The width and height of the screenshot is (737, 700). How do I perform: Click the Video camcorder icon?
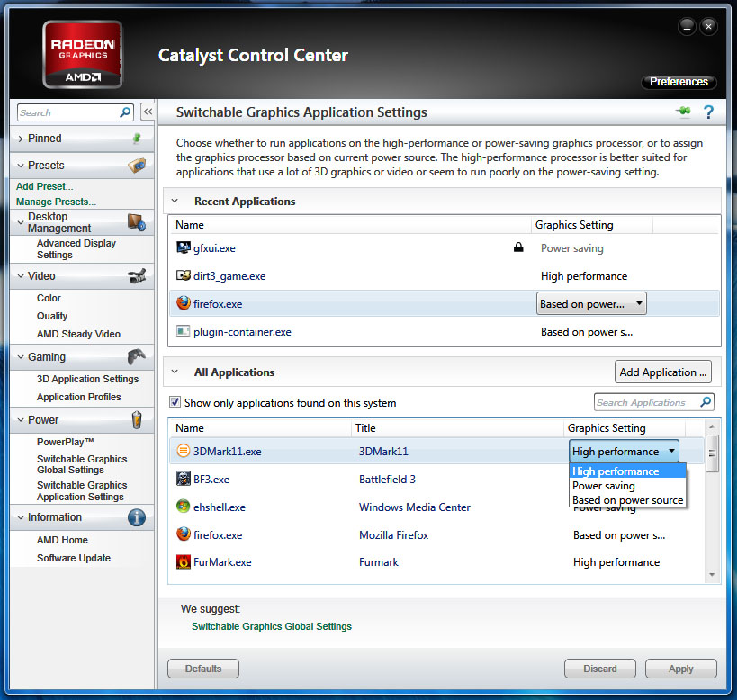137,276
